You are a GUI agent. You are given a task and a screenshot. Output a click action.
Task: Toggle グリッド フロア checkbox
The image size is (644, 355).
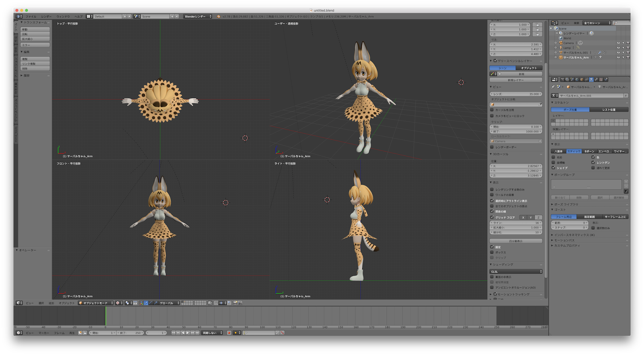click(x=492, y=217)
